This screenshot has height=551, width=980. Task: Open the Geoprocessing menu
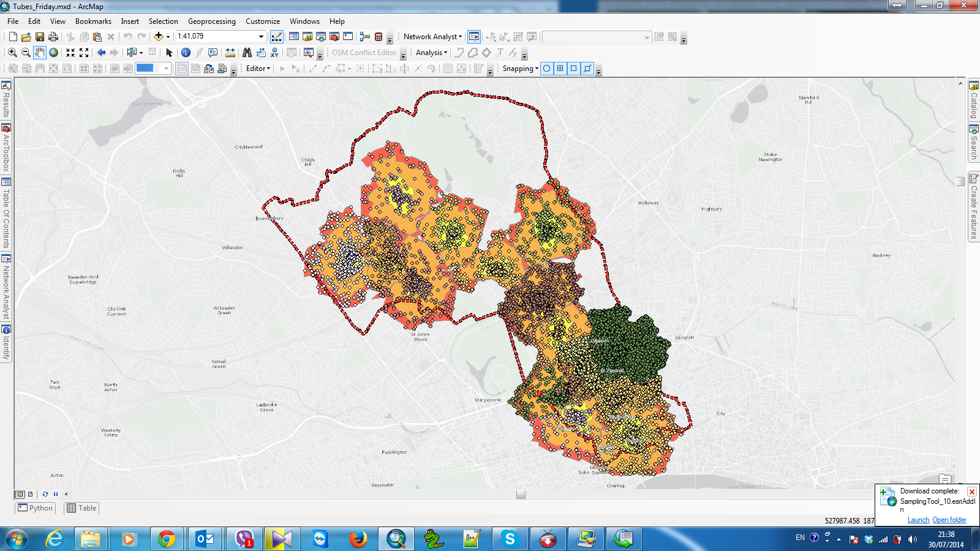click(x=211, y=21)
